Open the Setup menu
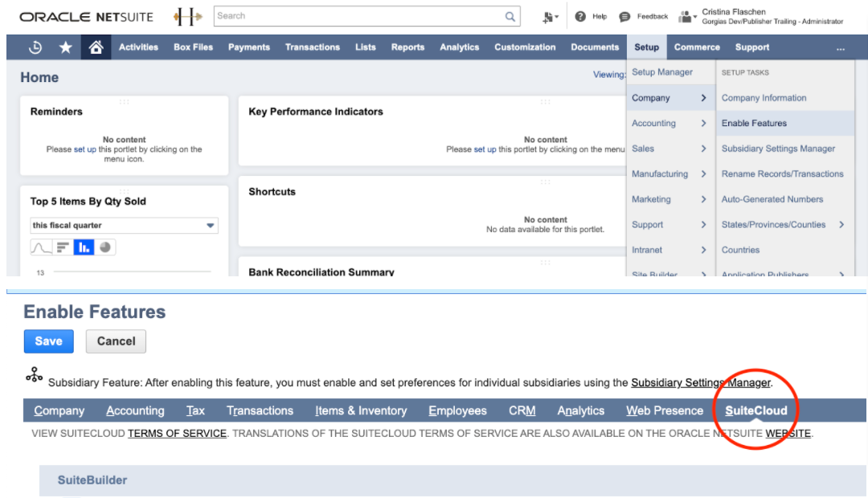868x498 pixels. (x=646, y=47)
